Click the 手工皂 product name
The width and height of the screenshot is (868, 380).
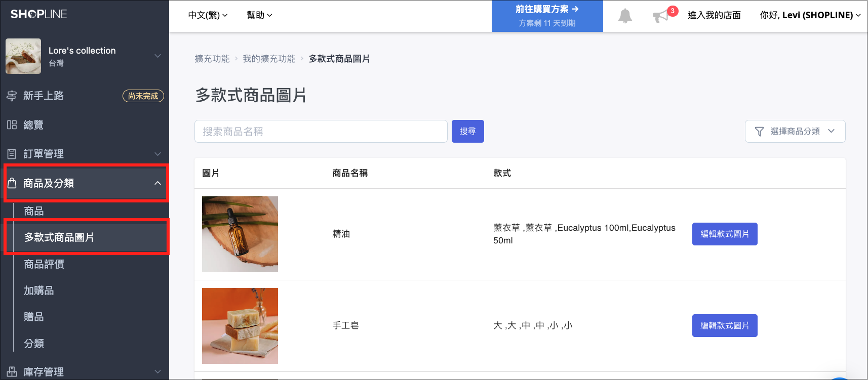coord(346,325)
